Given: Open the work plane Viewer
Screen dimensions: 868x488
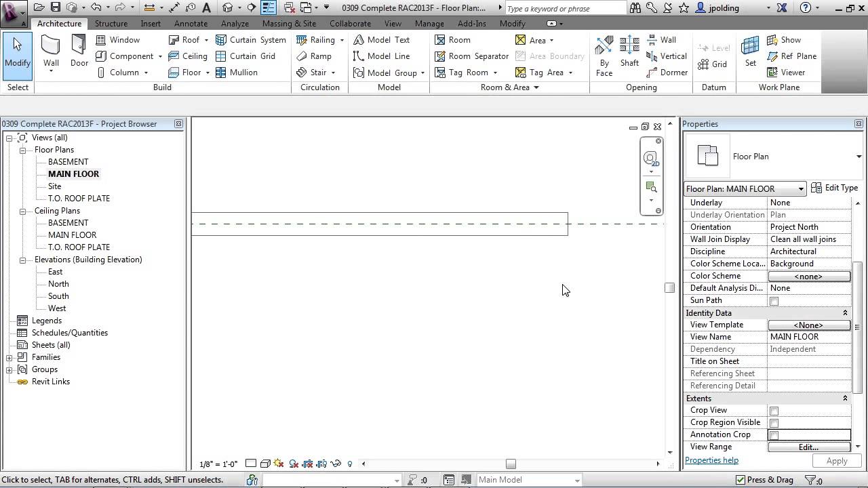Looking at the screenshot, I should point(786,73).
